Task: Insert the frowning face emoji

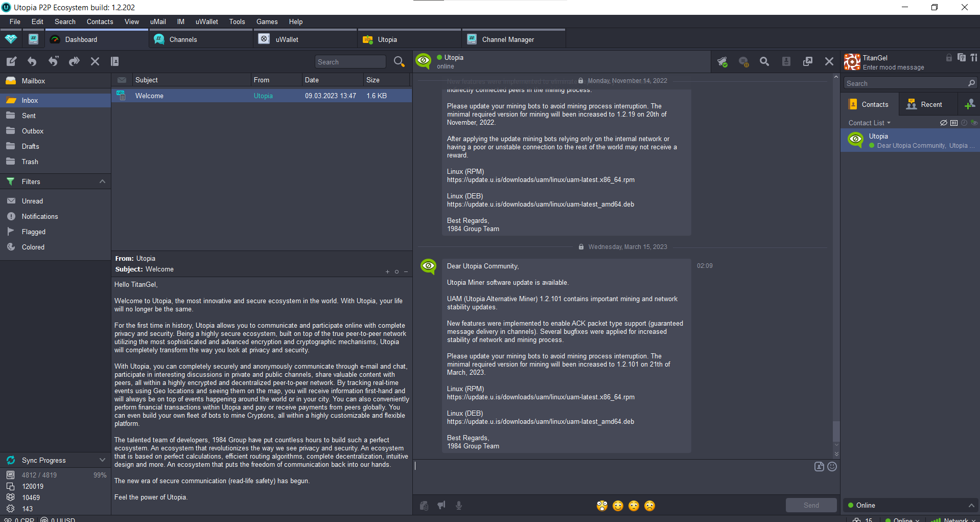Action: coord(649,506)
